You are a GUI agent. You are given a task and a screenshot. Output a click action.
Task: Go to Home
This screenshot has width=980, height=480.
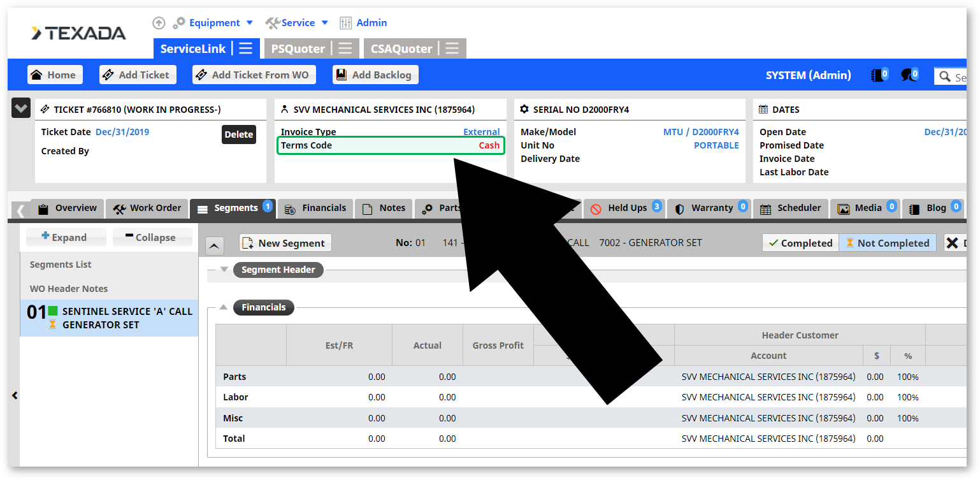pyautogui.click(x=55, y=75)
